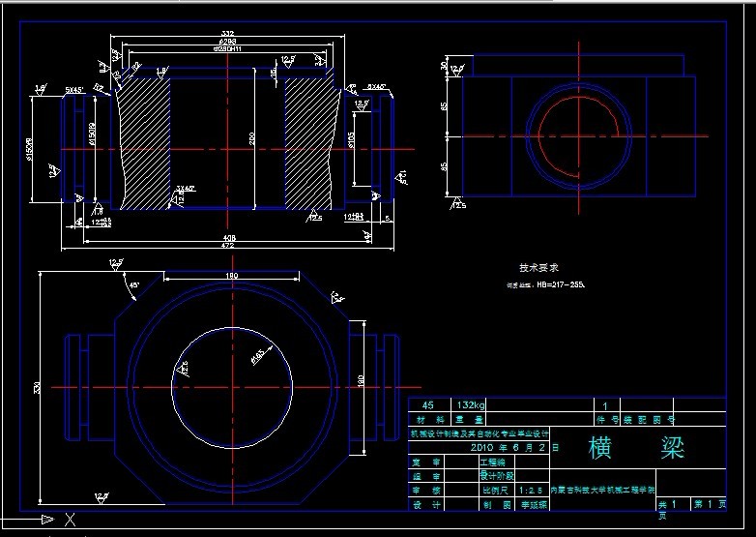
Task: Click the 审核 label cell
Action: (x=426, y=491)
